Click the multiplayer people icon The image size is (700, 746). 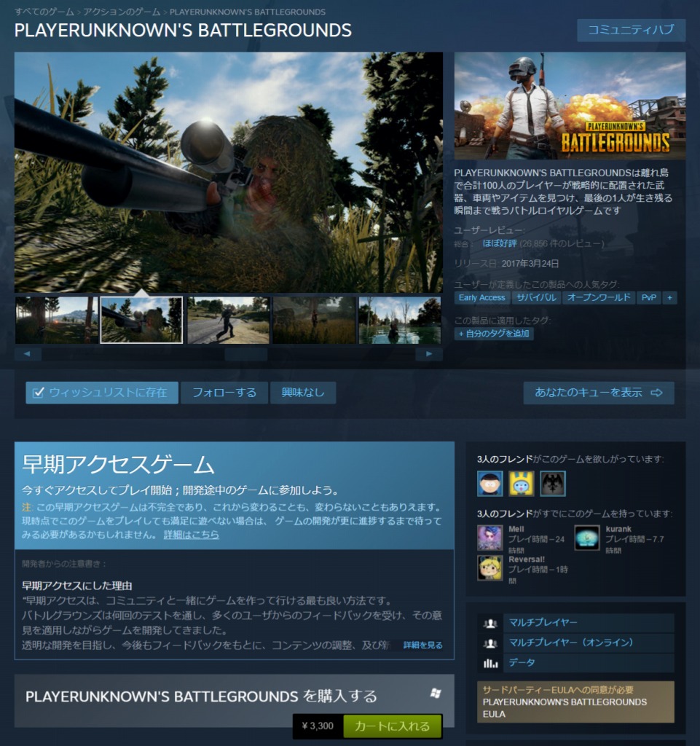point(490,623)
